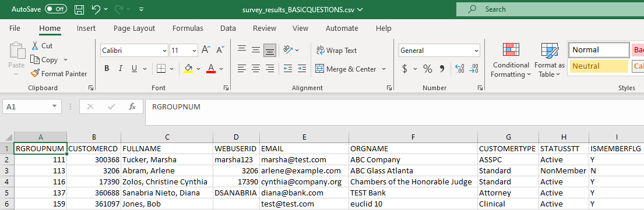Expand Merge & Center dropdown arrow

click(x=383, y=69)
